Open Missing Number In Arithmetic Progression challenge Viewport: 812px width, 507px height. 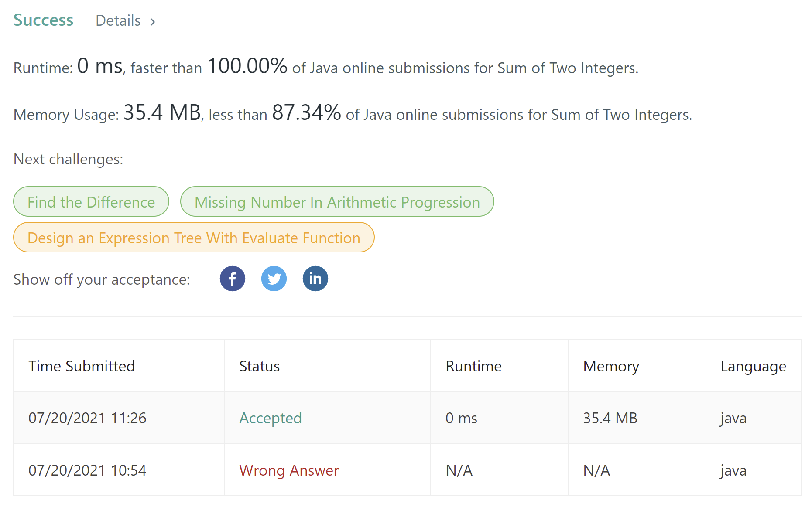tap(337, 202)
